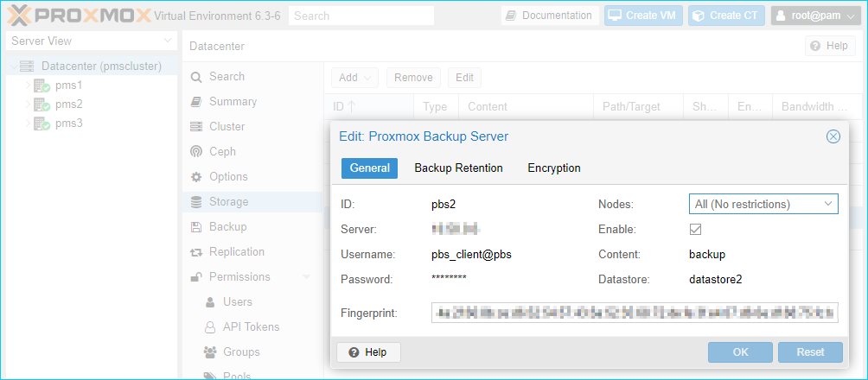
Task: Open the Permissions menu item
Action: 252,276
